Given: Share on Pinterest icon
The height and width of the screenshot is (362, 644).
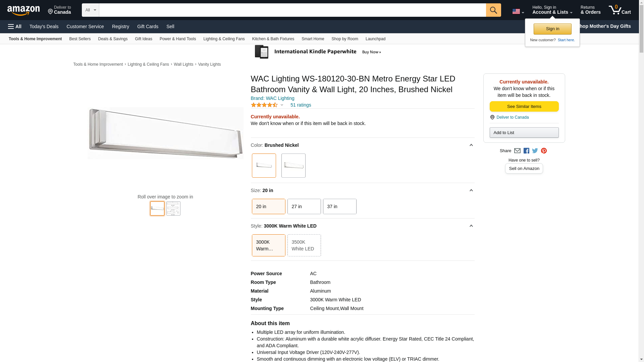Looking at the screenshot, I should (x=544, y=151).
